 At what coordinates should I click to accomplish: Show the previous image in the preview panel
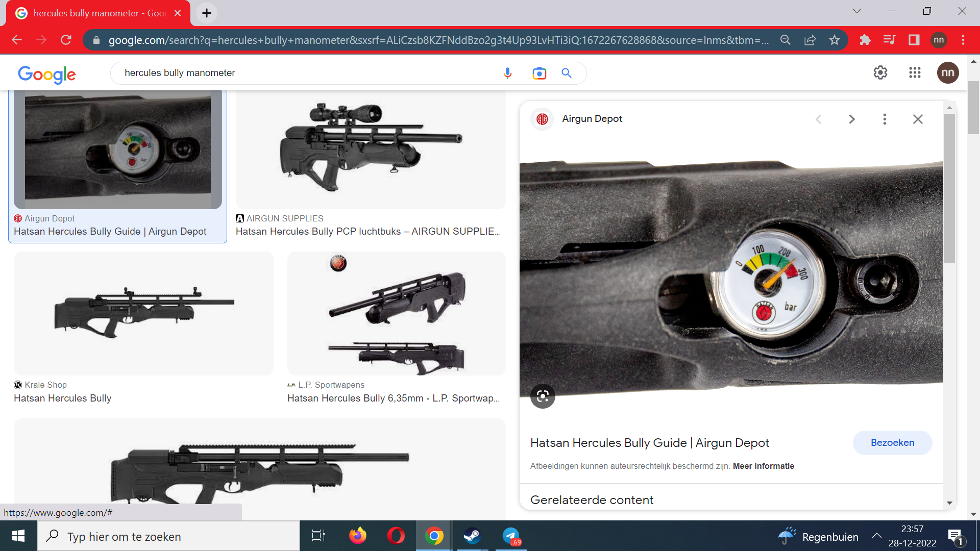pyautogui.click(x=819, y=119)
